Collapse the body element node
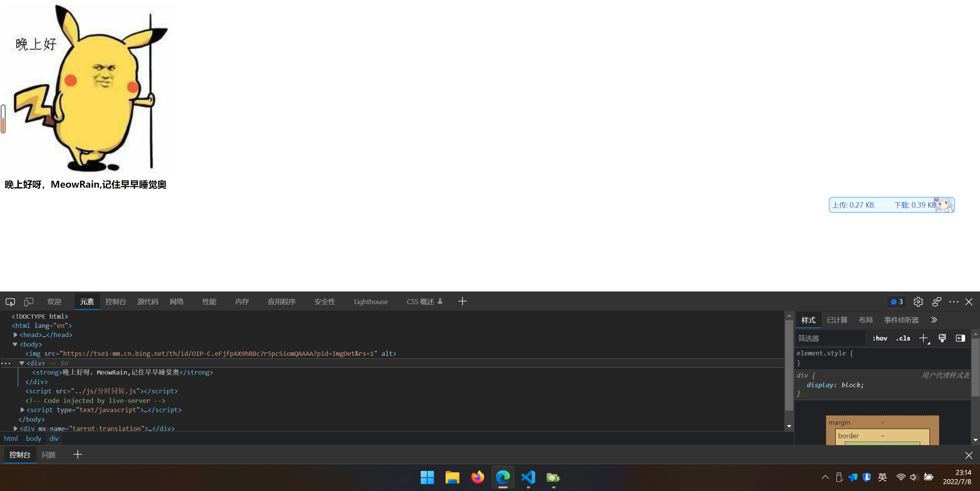This screenshot has height=491, width=980. 15,344
